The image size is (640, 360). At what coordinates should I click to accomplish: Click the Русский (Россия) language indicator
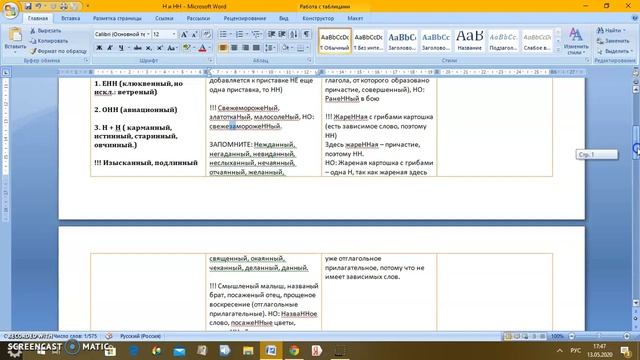tap(140, 336)
